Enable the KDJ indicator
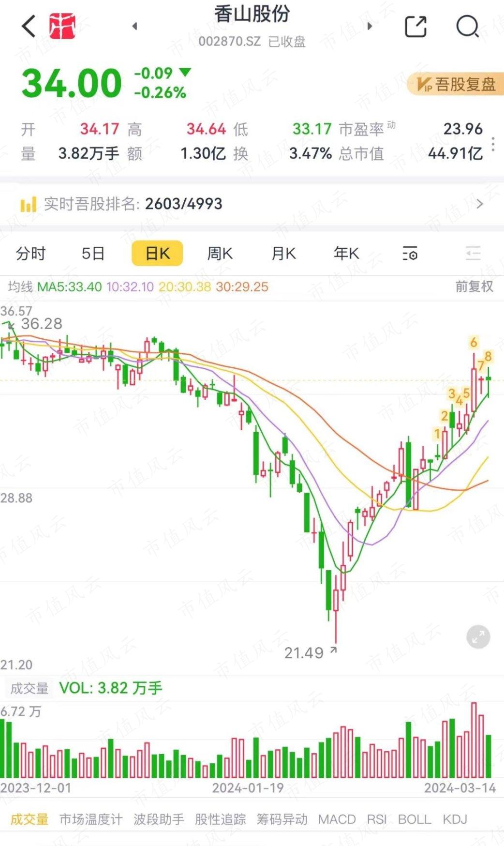This screenshot has width=504, height=846. click(x=455, y=819)
